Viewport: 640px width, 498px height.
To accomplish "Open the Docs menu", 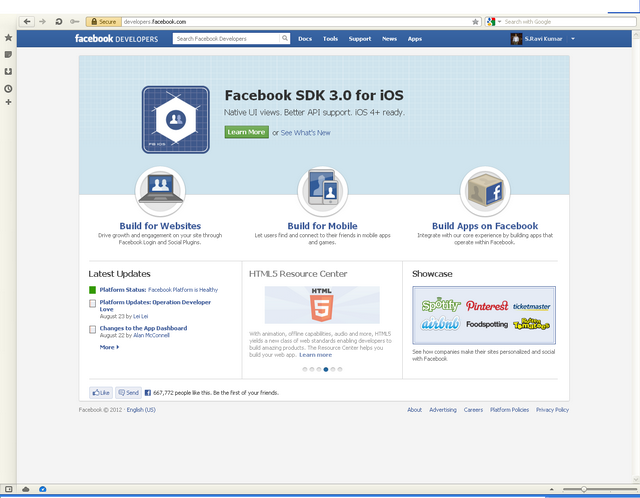I will click(x=305, y=39).
